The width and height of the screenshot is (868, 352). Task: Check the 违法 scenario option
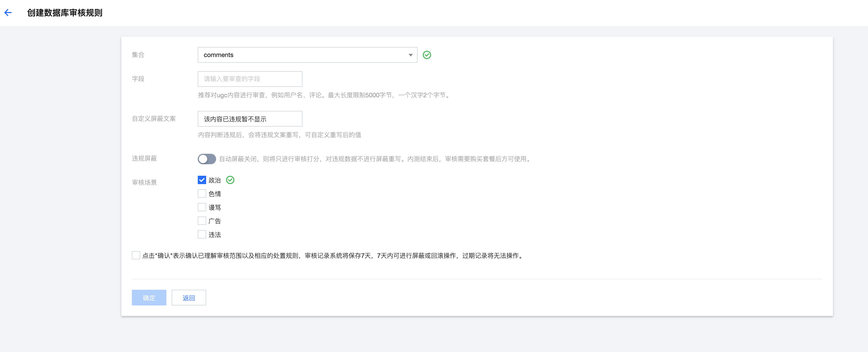click(202, 235)
